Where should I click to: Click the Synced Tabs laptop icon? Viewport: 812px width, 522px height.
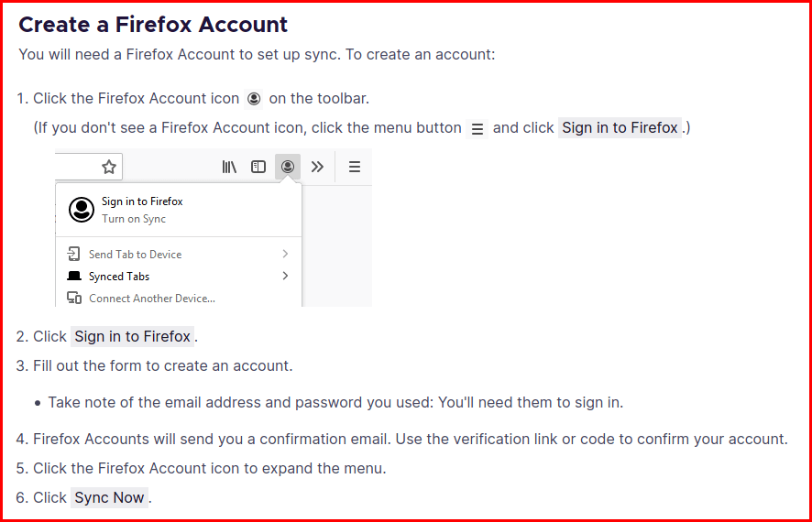tap(74, 276)
